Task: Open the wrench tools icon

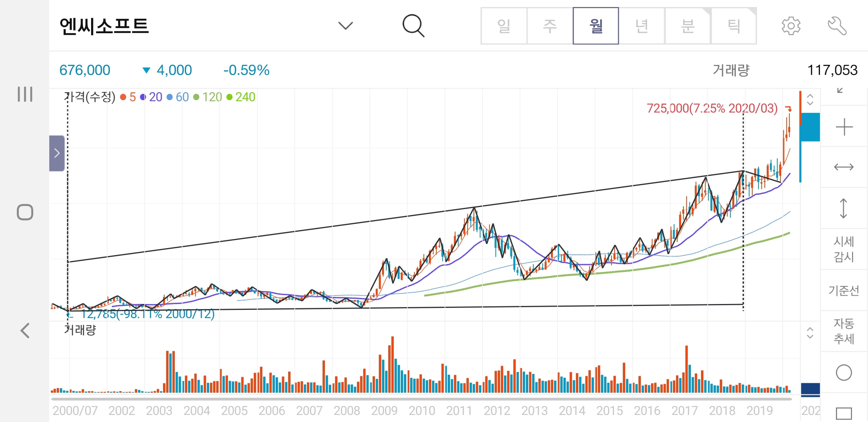Action: 837,26
